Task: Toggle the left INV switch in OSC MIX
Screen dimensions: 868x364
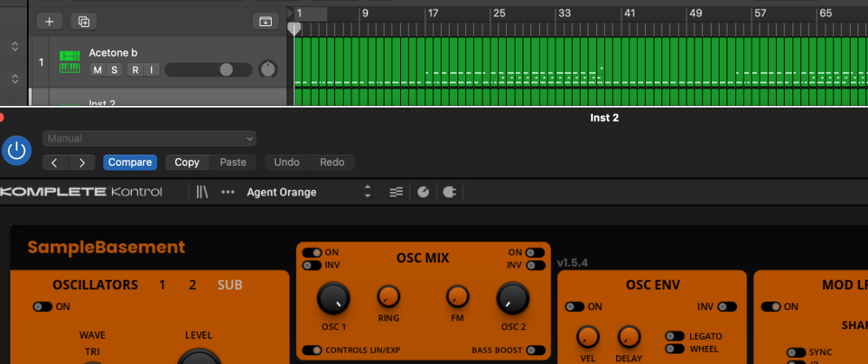Action: 312,265
